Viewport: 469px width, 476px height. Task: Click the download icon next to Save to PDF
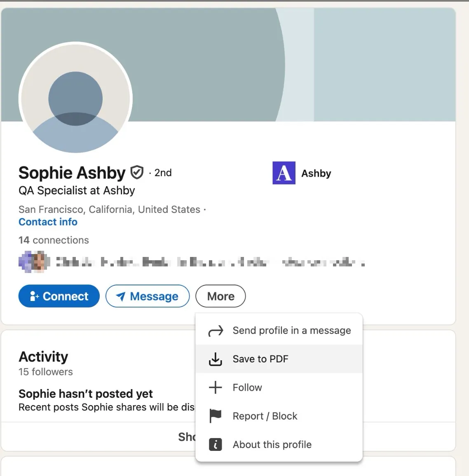pos(216,359)
